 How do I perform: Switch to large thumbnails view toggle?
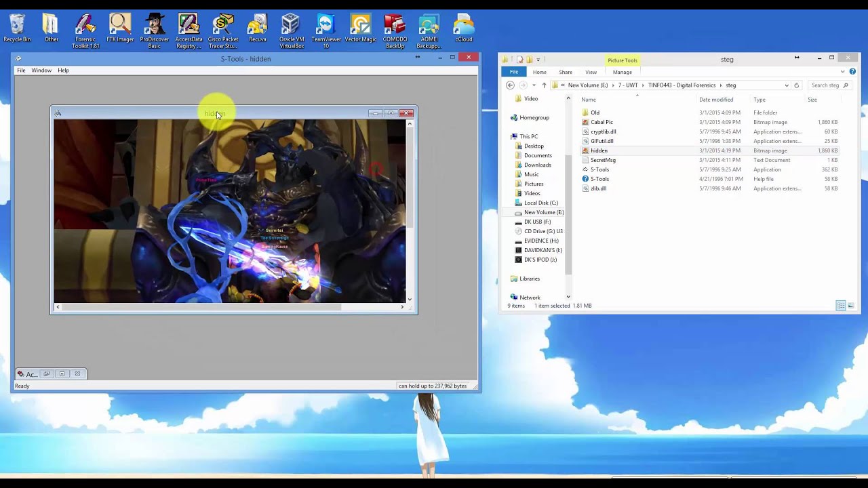click(851, 306)
